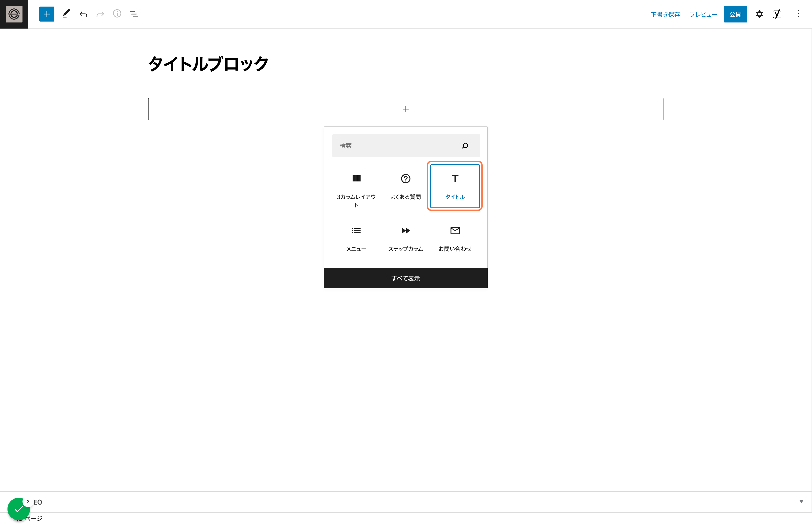Click the 公開 publish button

pos(735,14)
